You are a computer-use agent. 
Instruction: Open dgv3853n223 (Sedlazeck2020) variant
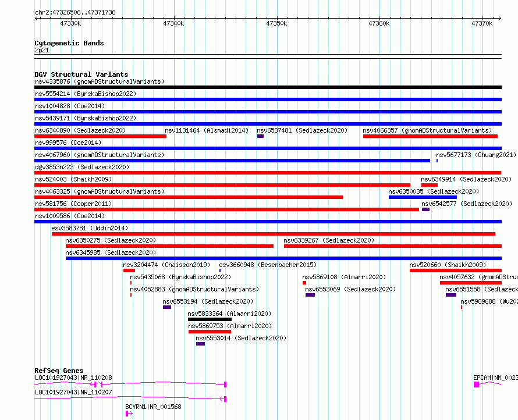coord(268,173)
